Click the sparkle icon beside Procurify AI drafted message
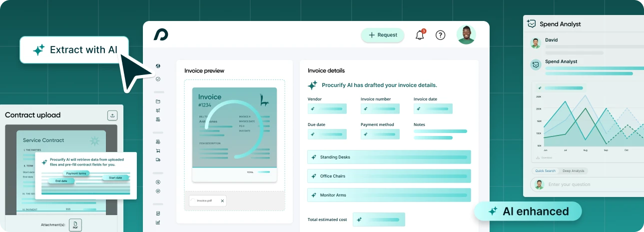Viewport: 644px width, 232px height. click(x=313, y=85)
